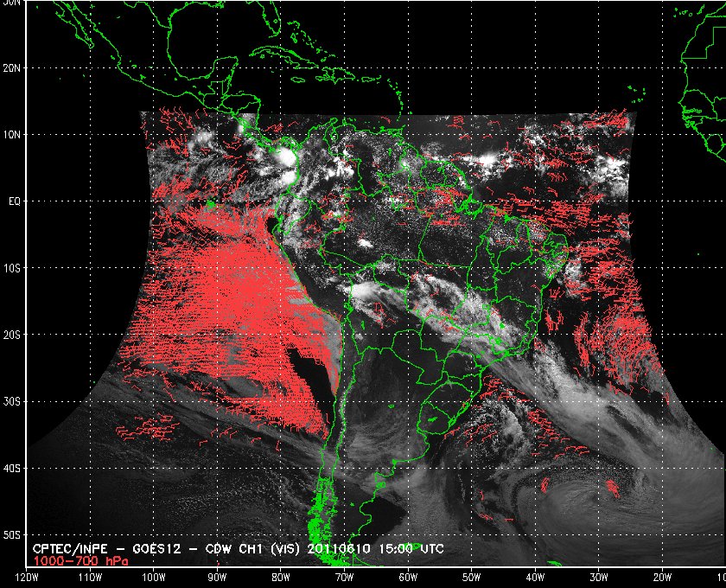Click the 10S latitude label
Viewport: 726px width, 588px height.
(11, 268)
